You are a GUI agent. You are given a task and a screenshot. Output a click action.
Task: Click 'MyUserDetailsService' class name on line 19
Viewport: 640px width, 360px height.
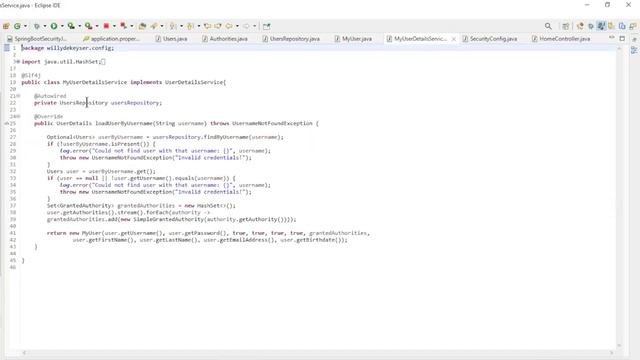pyautogui.click(x=95, y=82)
